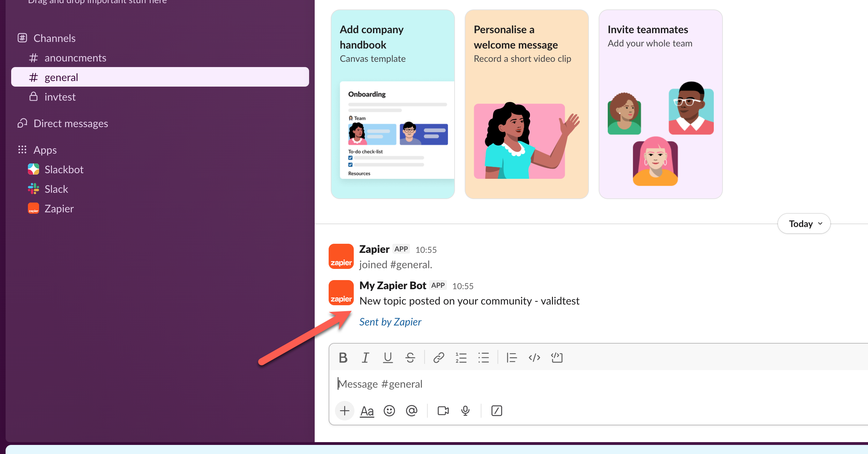Open Personalise a welcome message card
The width and height of the screenshot is (868, 454).
(526, 104)
